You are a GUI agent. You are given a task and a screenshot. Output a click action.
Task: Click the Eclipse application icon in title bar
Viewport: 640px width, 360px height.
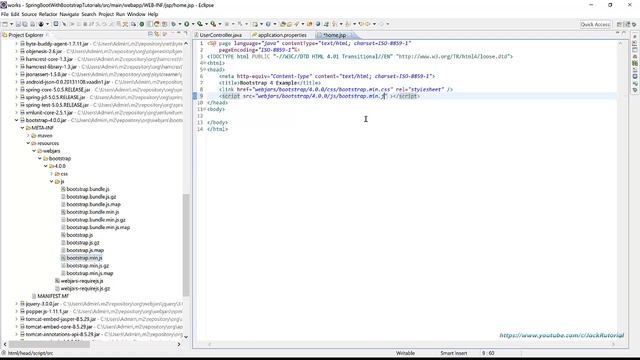click(x=3, y=5)
